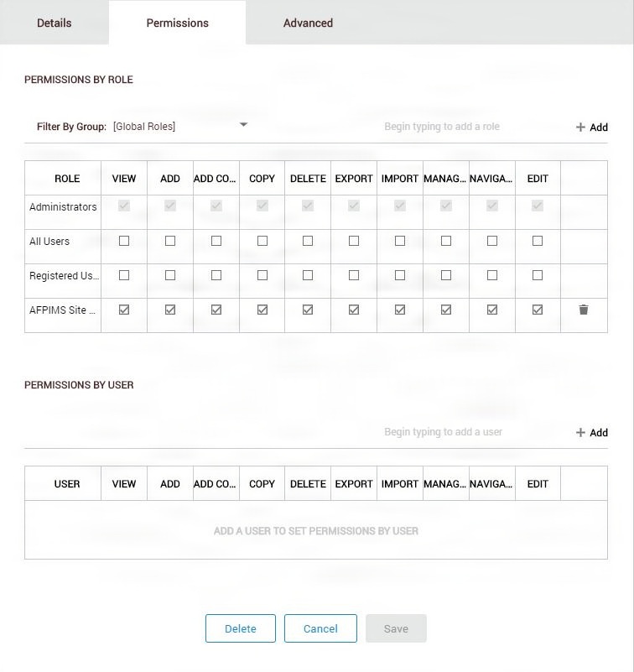This screenshot has height=672, width=634.
Task: Click the Administrators role name
Action: (x=63, y=207)
